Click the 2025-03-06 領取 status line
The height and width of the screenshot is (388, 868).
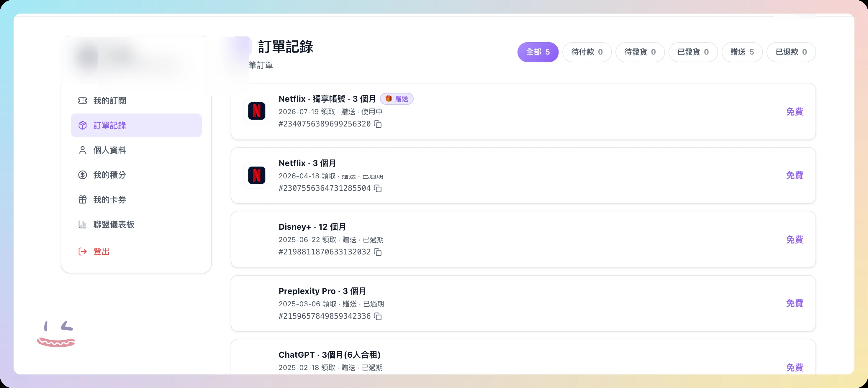tap(331, 304)
